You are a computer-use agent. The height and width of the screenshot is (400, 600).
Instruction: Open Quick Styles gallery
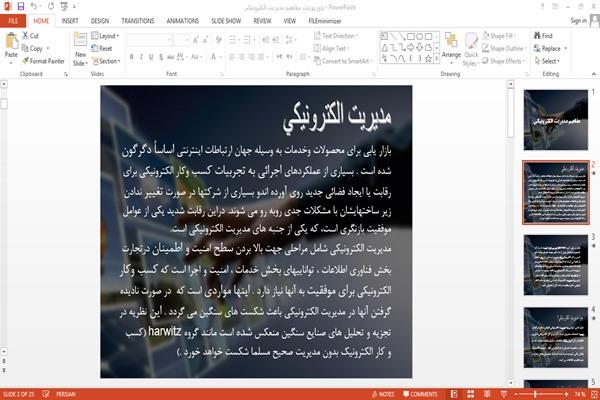471,50
